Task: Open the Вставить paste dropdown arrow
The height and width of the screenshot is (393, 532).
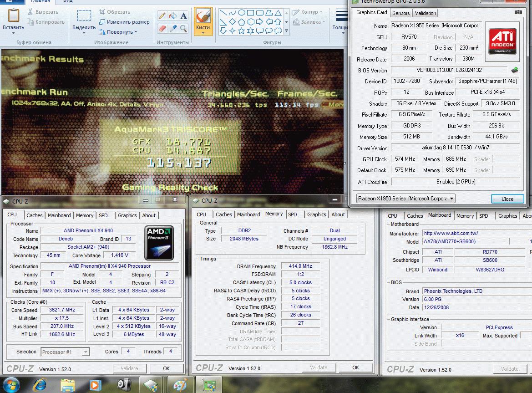Action: [14, 33]
